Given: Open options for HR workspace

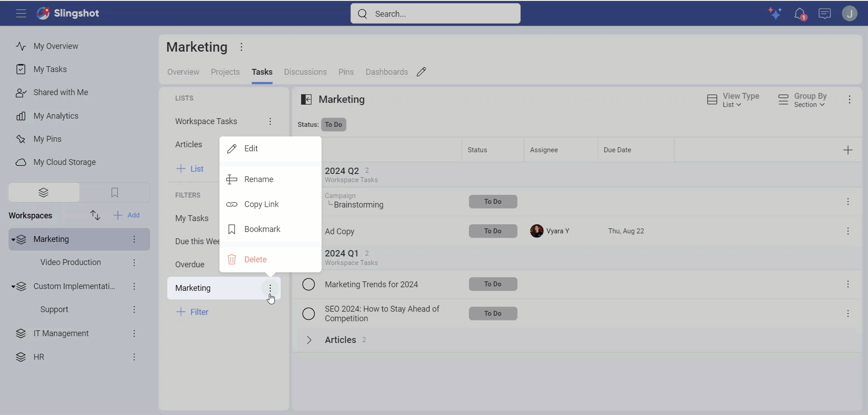Looking at the screenshot, I should click(x=134, y=357).
